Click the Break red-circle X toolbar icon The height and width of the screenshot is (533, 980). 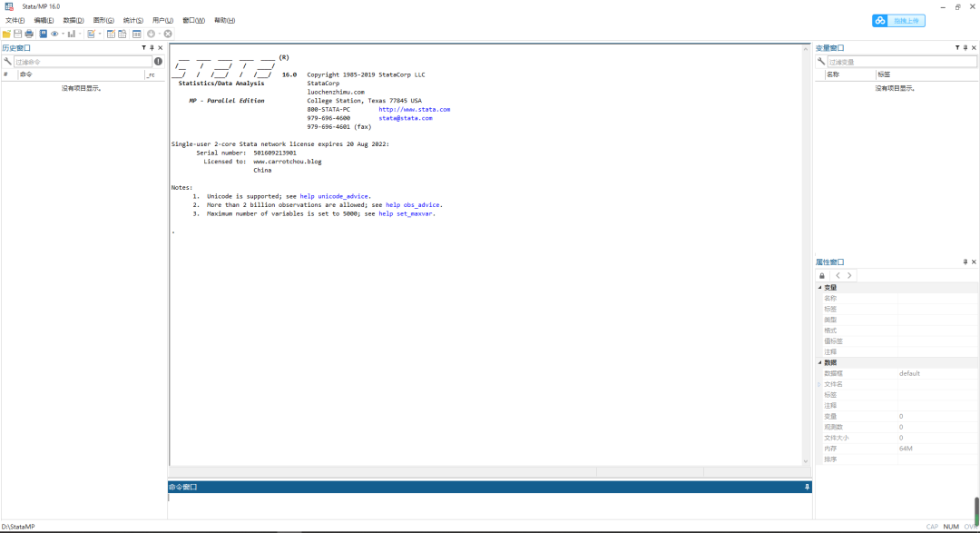point(168,34)
